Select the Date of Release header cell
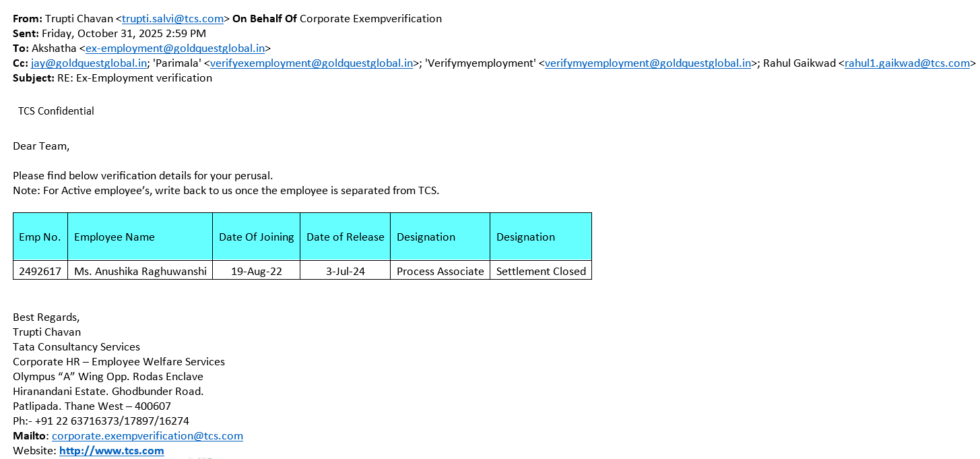The image size is (980, 459). tap(346, 237)
